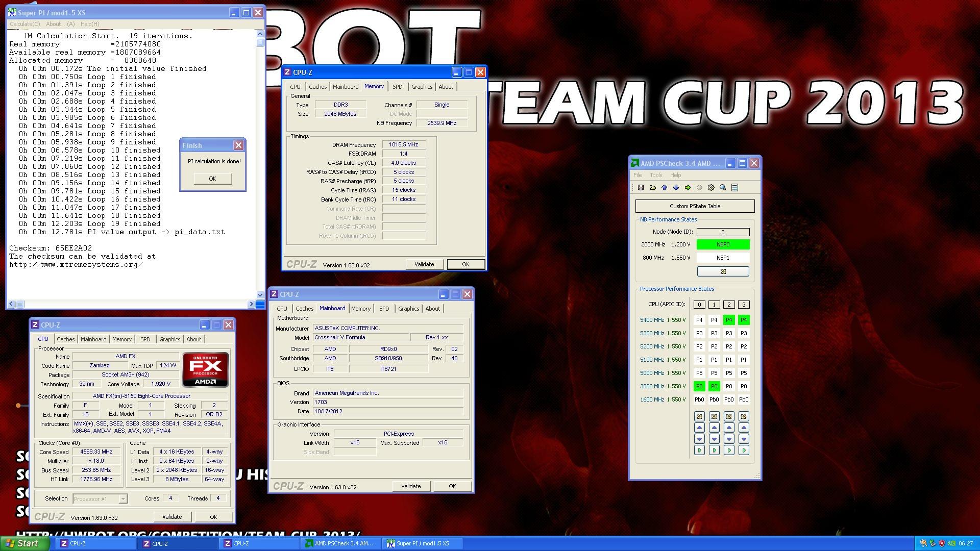Click the blue up arrow in PSCheck toolbar
Viewport: 980px width, 551px height.
664,188
